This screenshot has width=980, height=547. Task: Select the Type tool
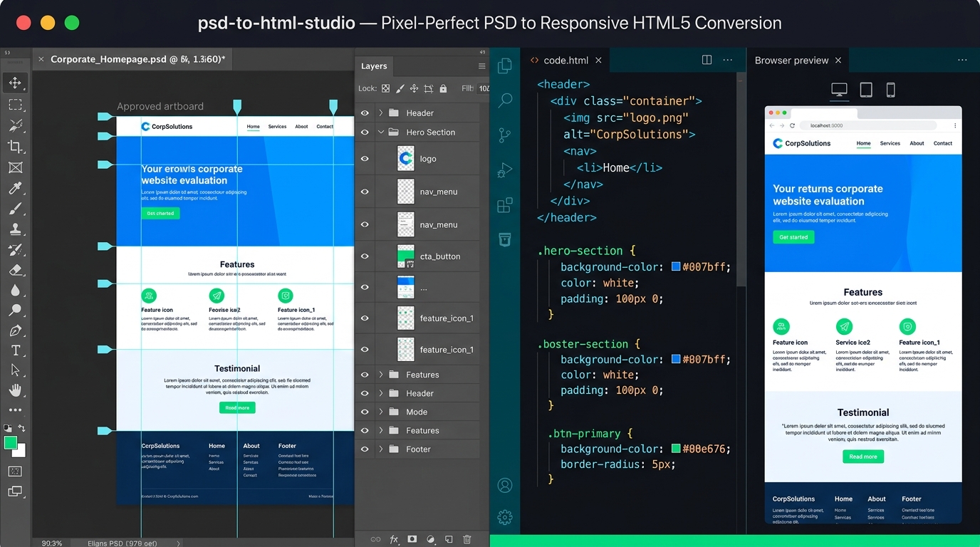point(15,350)
